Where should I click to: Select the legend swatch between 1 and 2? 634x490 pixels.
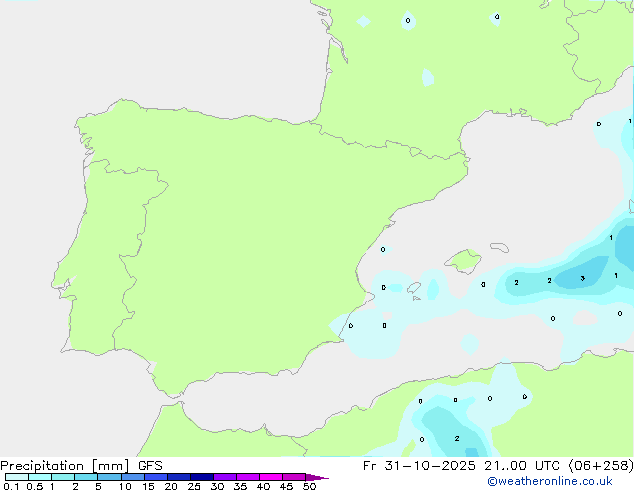pyautogui.click(x=63, y=477)
